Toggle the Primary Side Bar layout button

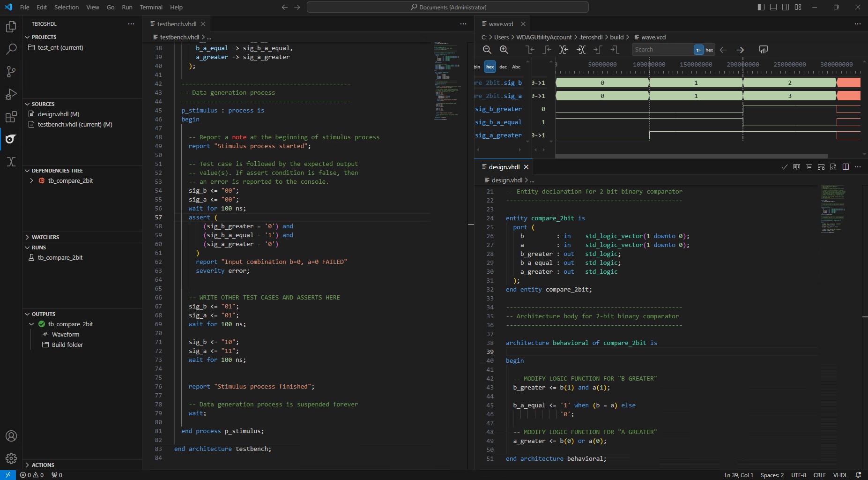[x=761, y=7]
